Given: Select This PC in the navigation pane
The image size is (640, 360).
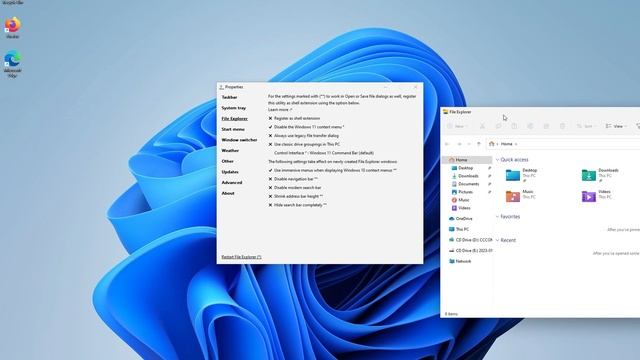Looking at the screenshot, I should click(x=459, y=229).
